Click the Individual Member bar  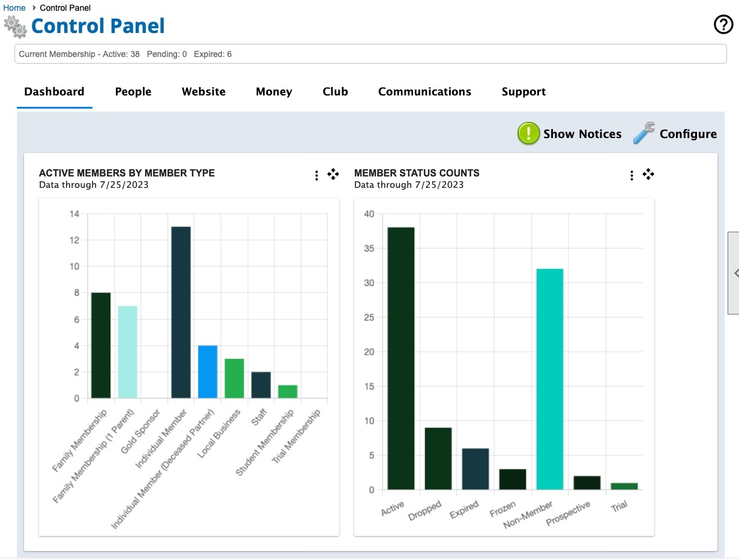(181, 312)
